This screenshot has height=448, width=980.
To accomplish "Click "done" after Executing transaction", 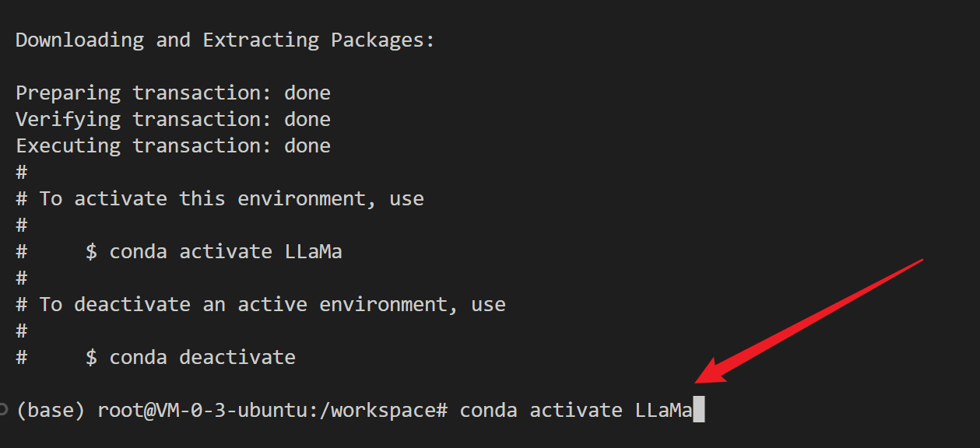I will [307, 146].
